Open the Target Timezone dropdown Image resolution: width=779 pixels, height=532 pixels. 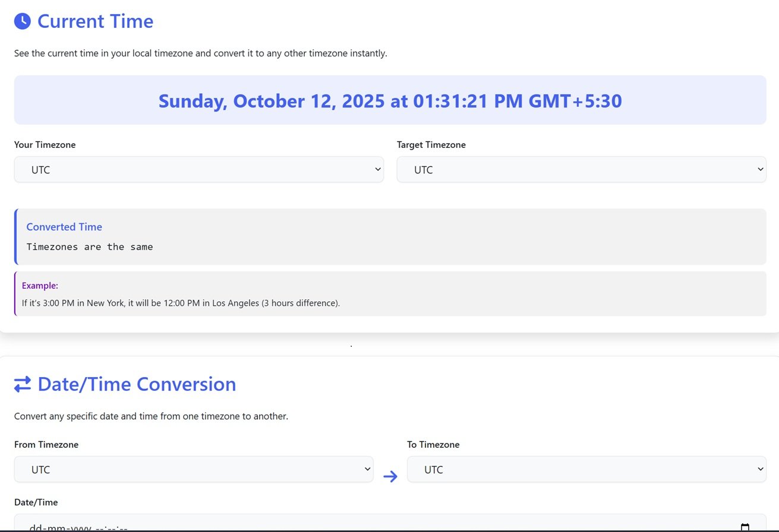point(582,170)
